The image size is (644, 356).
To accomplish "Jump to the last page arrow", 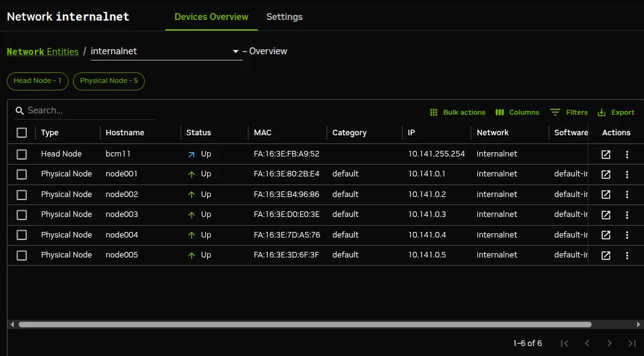I will click(632, 344).
